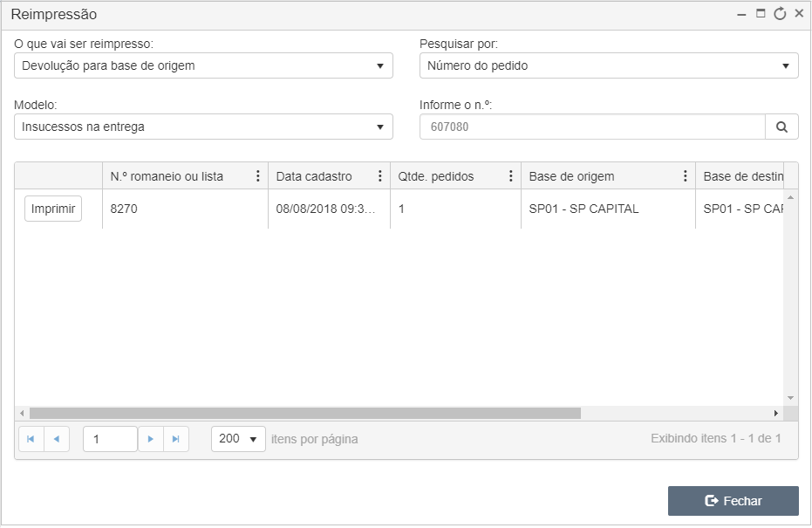Expand the Modelo dropdown
This screenshot has height=528, width=812.
(x=203, y=127)
